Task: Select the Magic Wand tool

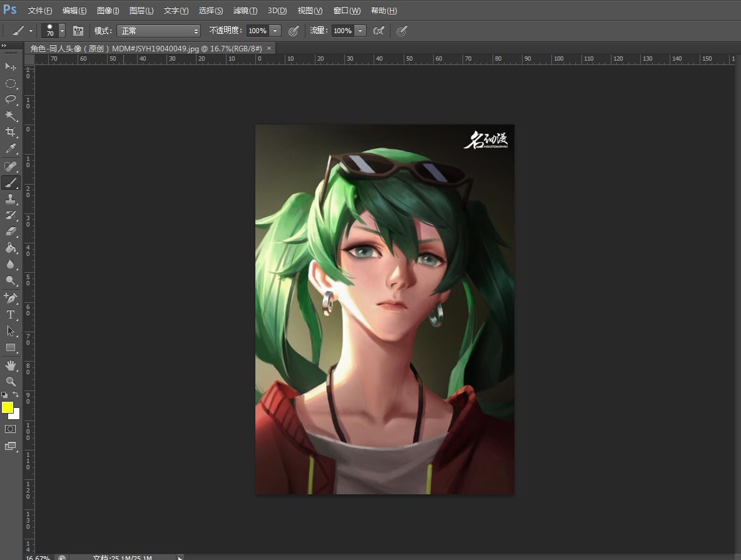Action: click(x=11, y=115)
